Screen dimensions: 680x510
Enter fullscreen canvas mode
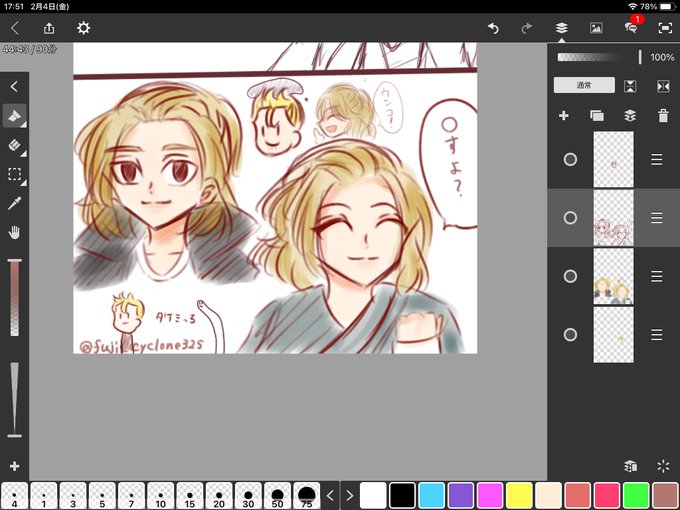point(665,28)
